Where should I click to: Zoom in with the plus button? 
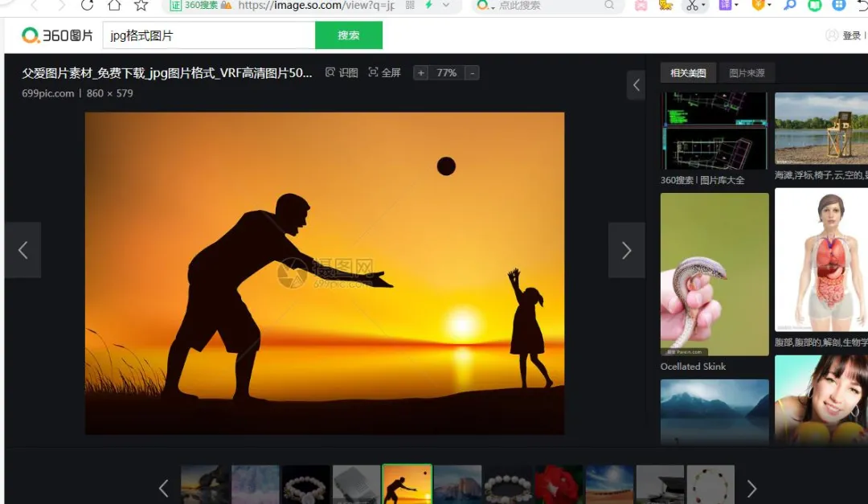coord(420,73)
